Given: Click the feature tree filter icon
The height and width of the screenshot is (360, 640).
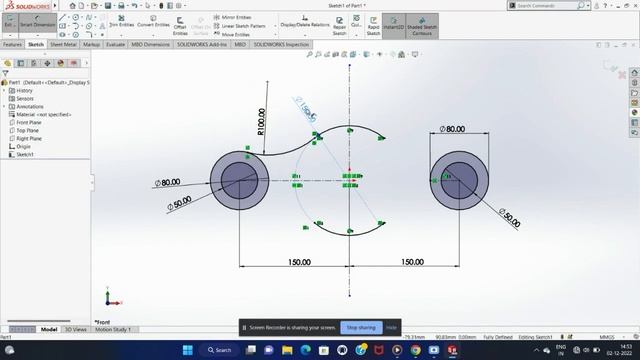Looking at the screenshot, I should pyautogui.click(x=5, y=73).
